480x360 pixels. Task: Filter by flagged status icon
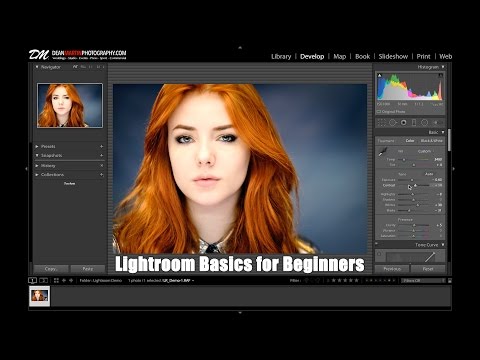307,280
